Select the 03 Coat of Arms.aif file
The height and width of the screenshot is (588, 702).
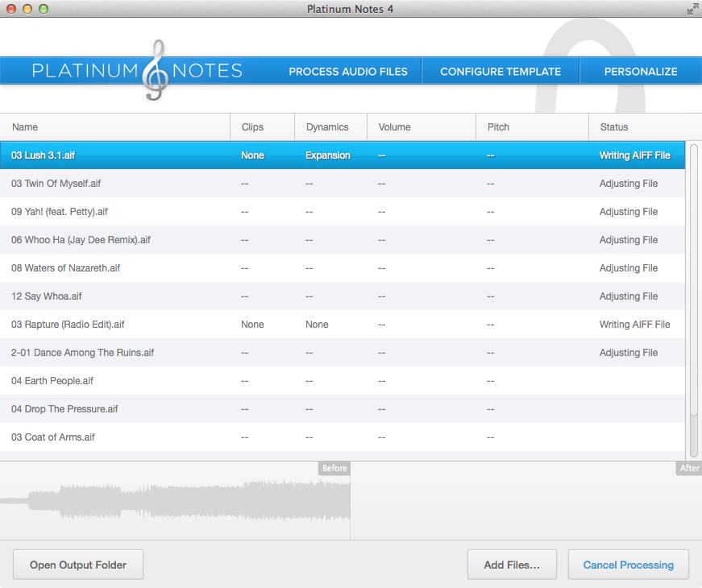(343, 437)
